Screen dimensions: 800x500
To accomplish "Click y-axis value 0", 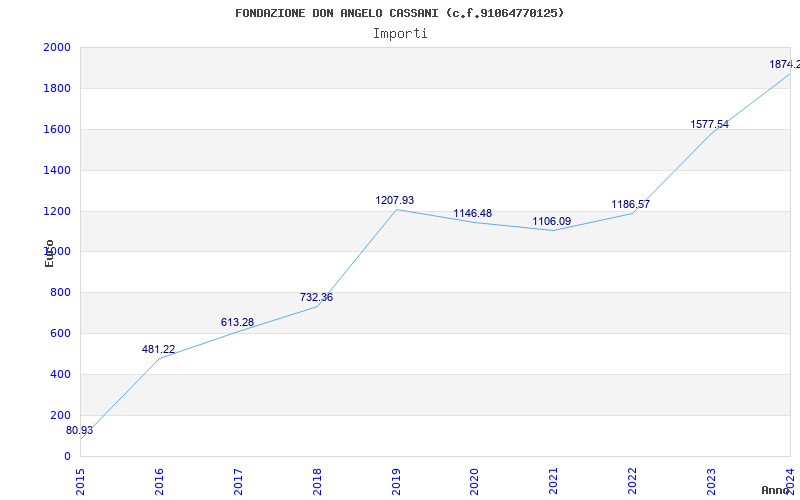I will click(67, 457).
